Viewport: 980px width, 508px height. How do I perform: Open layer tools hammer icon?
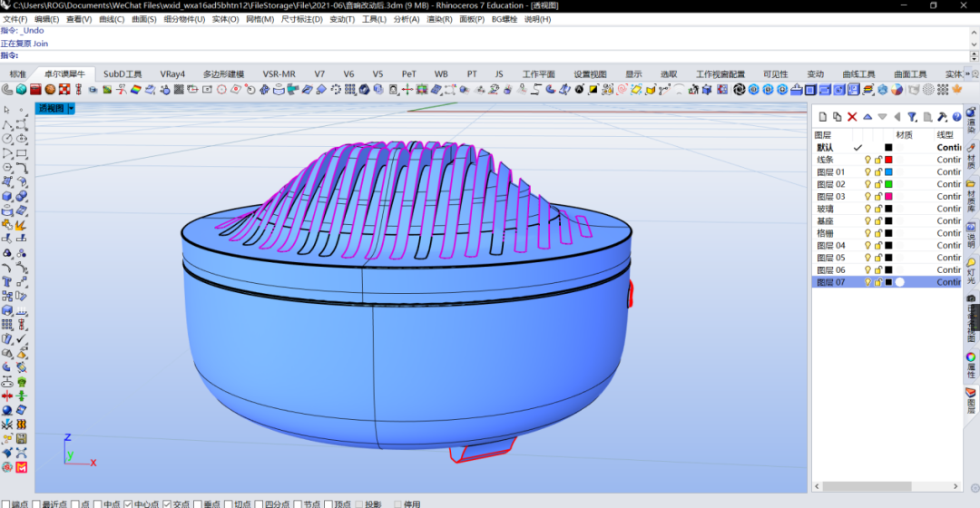click(x=942, y=117)
